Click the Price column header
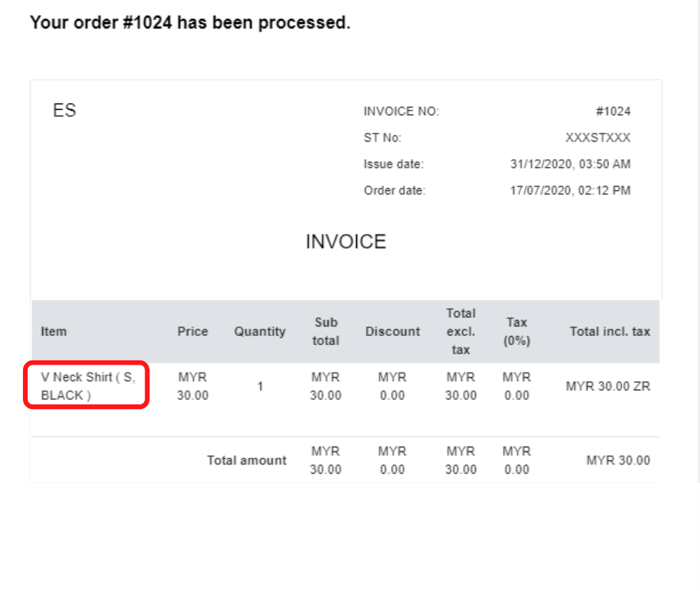Screen dimensions: 700x591 coord(192,331)
